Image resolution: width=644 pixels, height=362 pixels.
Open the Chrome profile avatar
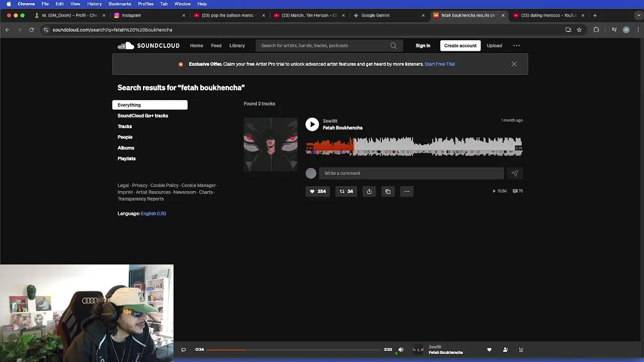point(626,30)
